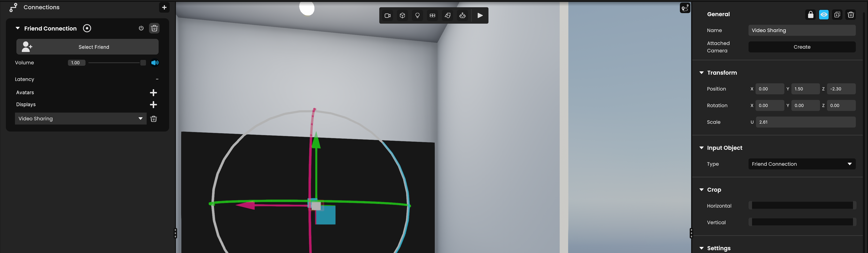Edit the Name field Video Sharing
The width and height of the screenshot is (868, 253).
[x=802, y=30]
